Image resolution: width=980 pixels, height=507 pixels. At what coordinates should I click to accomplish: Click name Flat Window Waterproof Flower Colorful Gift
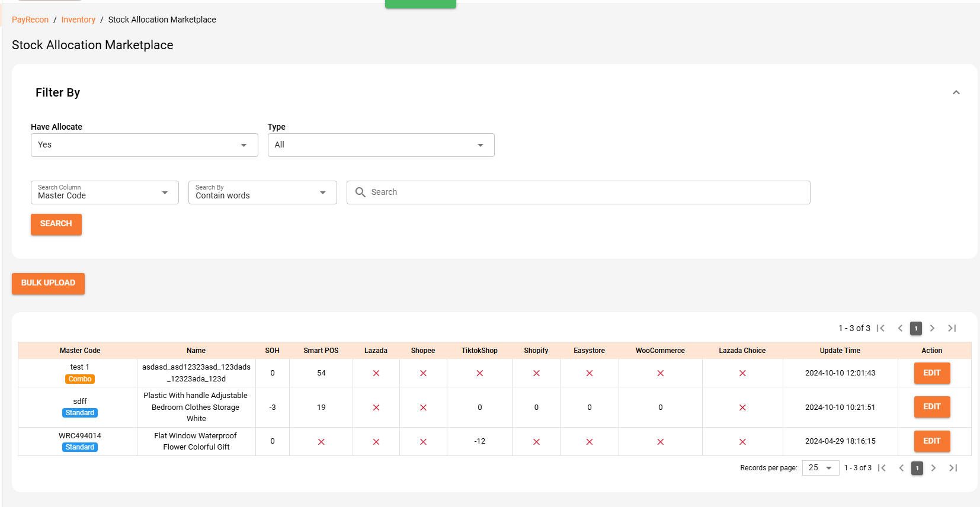point(196,441)
